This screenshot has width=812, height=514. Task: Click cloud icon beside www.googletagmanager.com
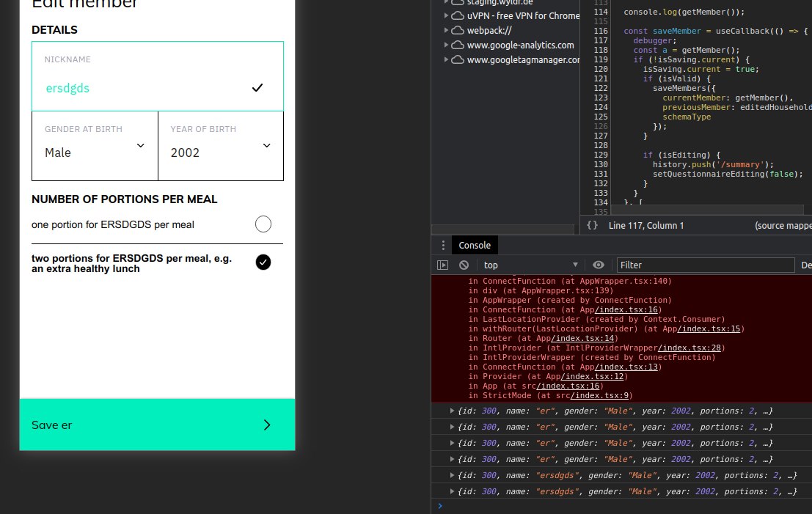click(457, 59)
